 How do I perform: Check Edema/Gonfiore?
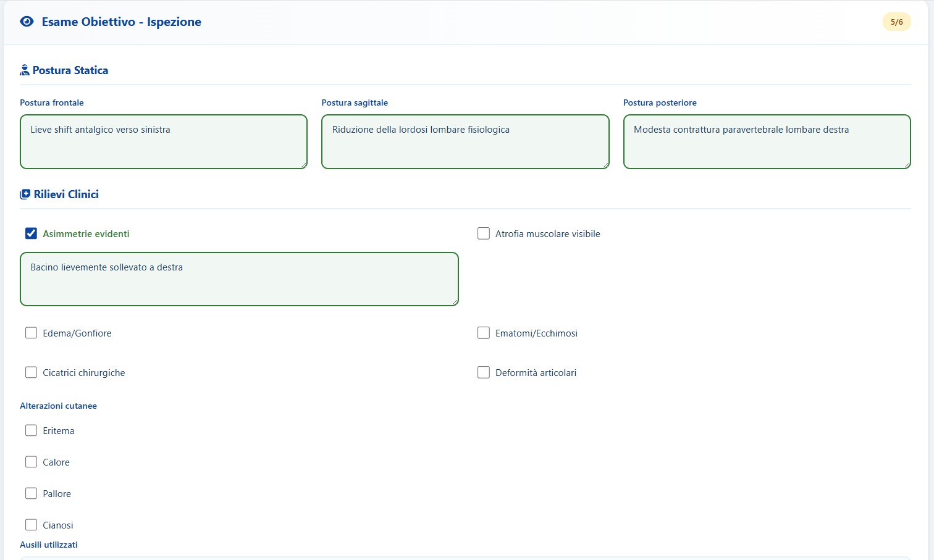[31, 333]
